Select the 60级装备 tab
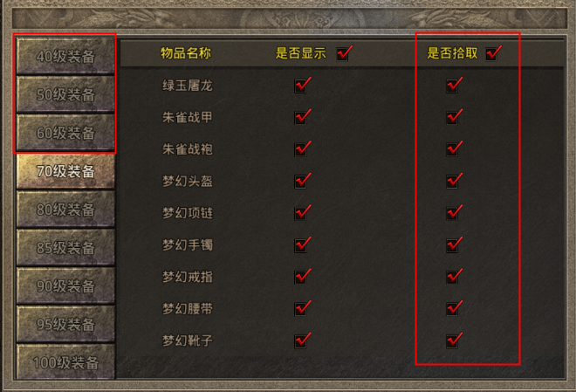 [x=65, y=133]
